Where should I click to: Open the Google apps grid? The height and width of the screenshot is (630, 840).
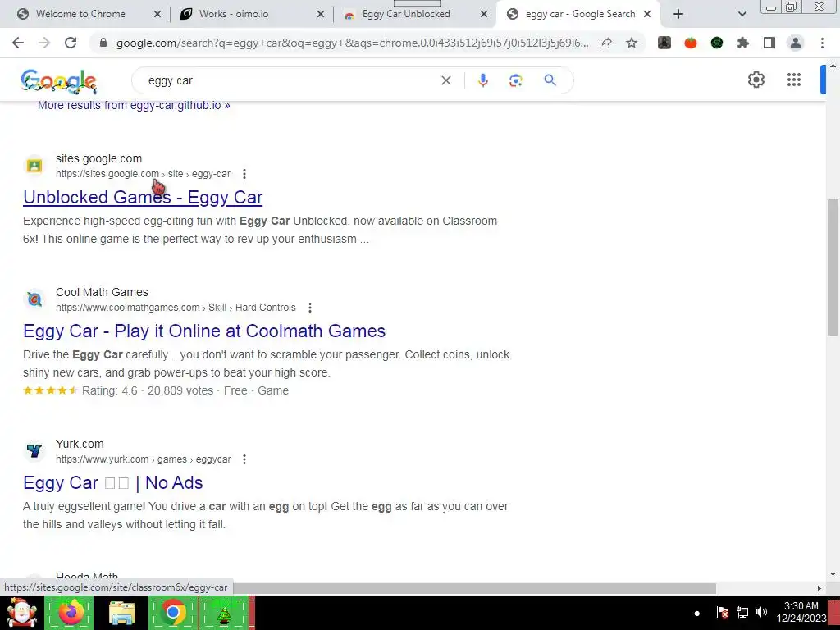(x=794, y=80)
